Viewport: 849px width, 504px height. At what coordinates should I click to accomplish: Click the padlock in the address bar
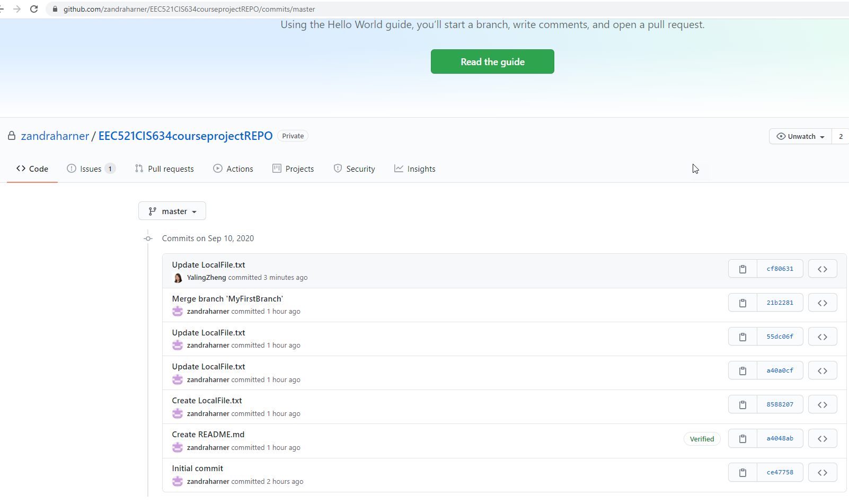(x=55, y=9)
